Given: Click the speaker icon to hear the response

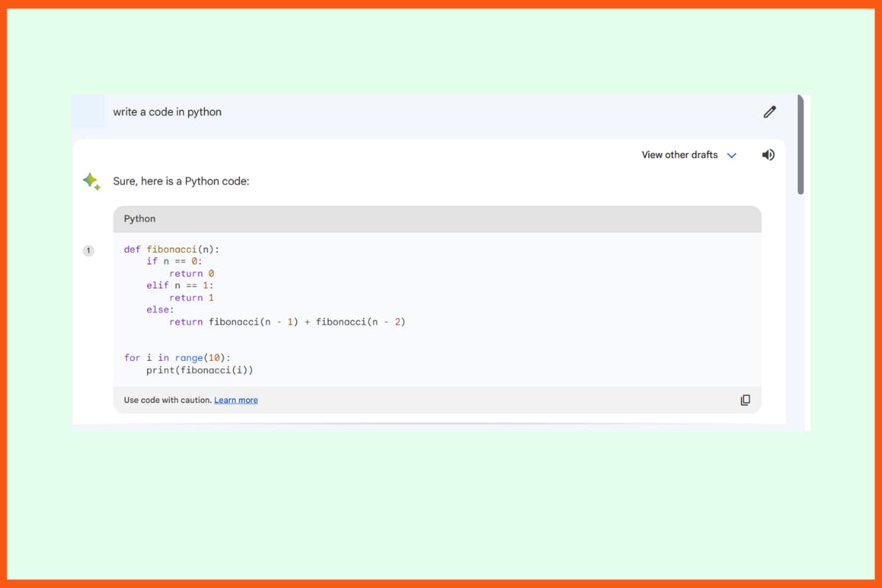Looking at the screenshot, I should tap(768, 154).
